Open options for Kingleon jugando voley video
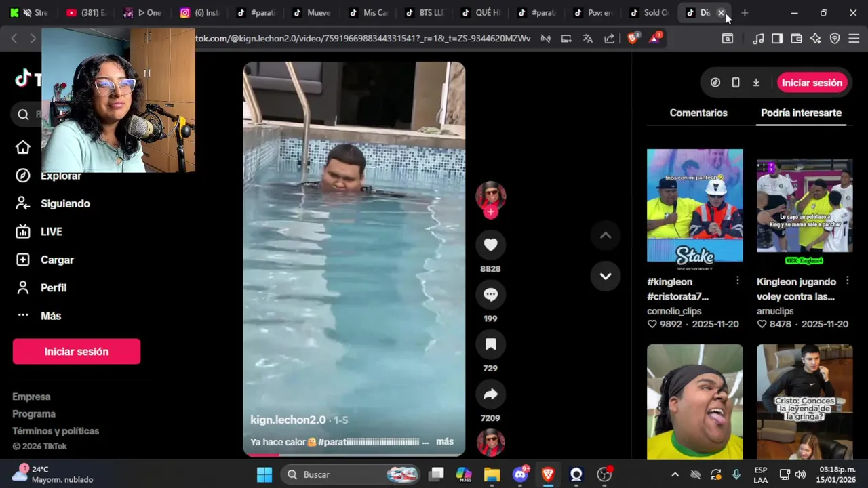Image resolution: width=868 pixels, height=488 pixels. [x=847, y=281]
